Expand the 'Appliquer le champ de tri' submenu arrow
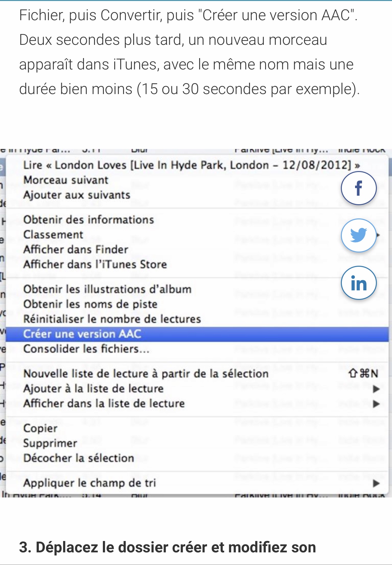Image resolution: width=392 pixels, height=565 pixels. 376,483
